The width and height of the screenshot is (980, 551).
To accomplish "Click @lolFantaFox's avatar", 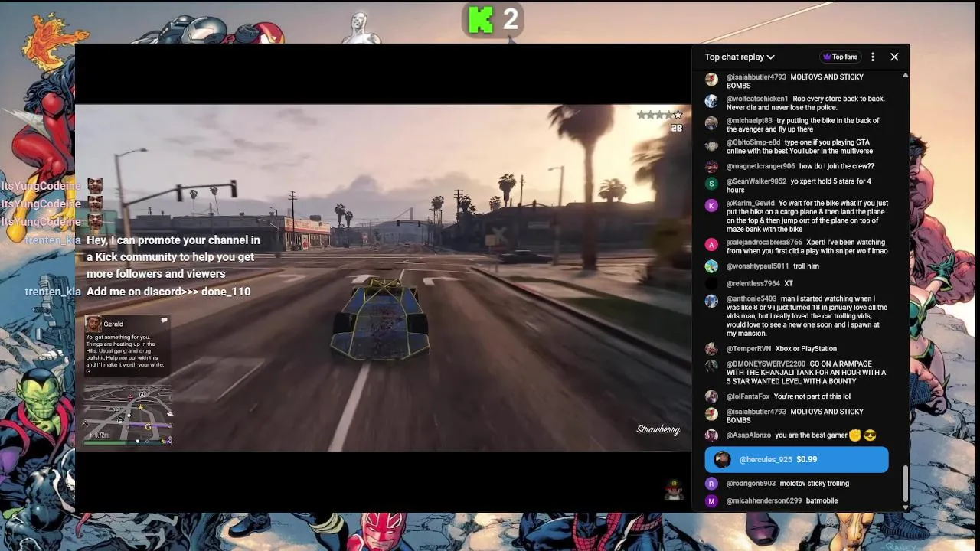I will click(x=711, y=396).
